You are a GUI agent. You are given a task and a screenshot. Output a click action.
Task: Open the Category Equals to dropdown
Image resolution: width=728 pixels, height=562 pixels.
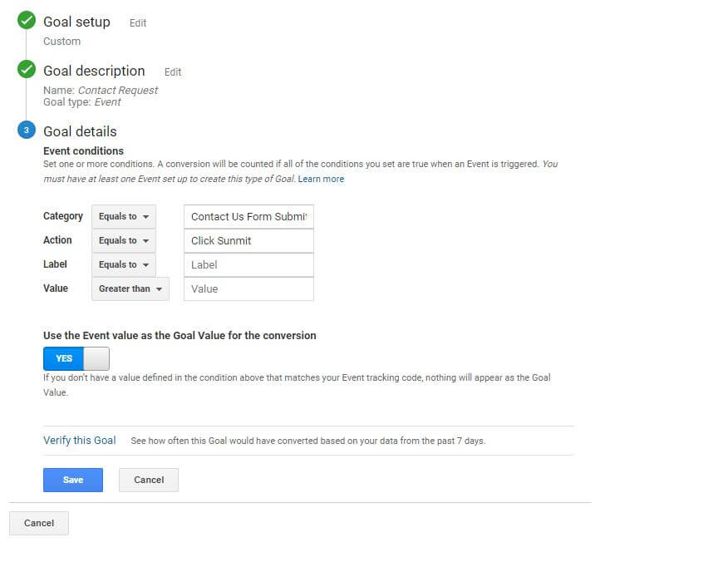124,216
